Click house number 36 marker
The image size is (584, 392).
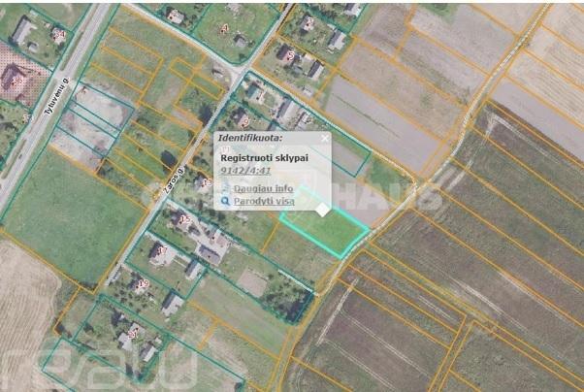click(x=17, y=81)
